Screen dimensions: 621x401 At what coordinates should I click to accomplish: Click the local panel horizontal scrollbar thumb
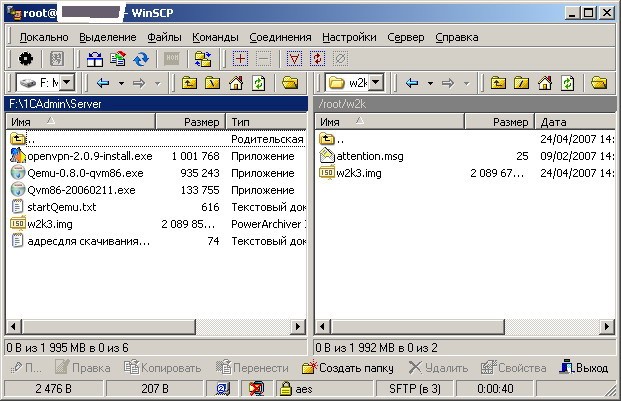tap(109, 327)
